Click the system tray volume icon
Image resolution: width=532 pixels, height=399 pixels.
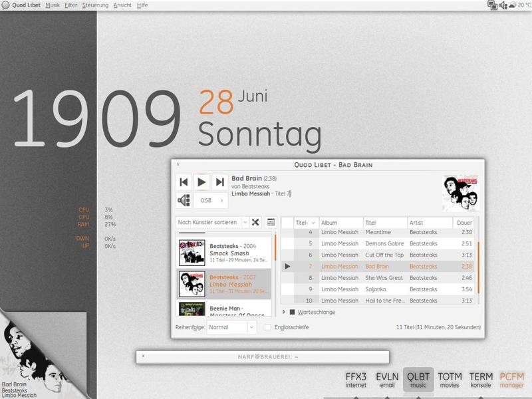click(x=503, y=5)
